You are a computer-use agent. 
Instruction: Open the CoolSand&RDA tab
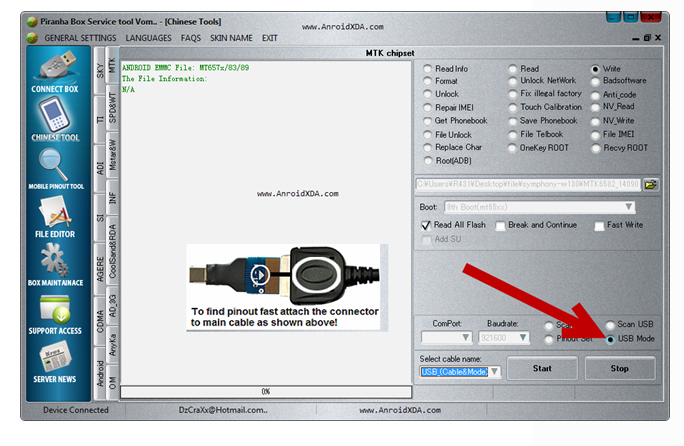[113, 251]
